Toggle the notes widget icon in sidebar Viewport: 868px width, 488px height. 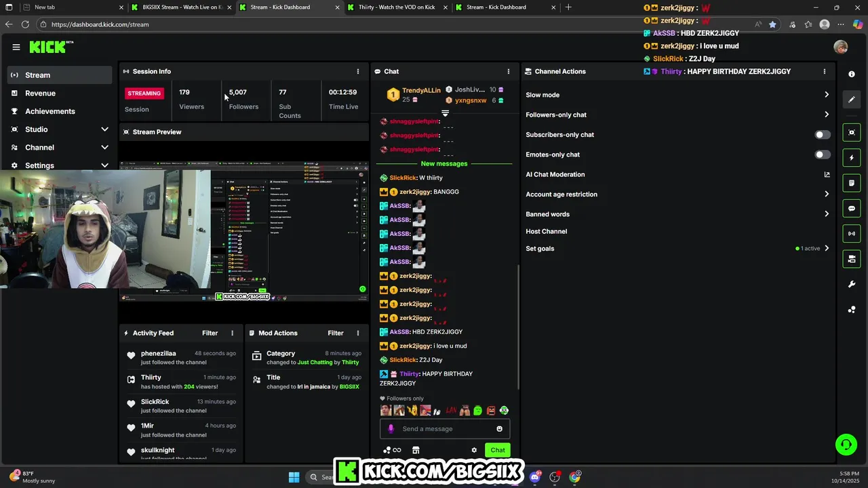pyautogui.click(x=852, y=183)
